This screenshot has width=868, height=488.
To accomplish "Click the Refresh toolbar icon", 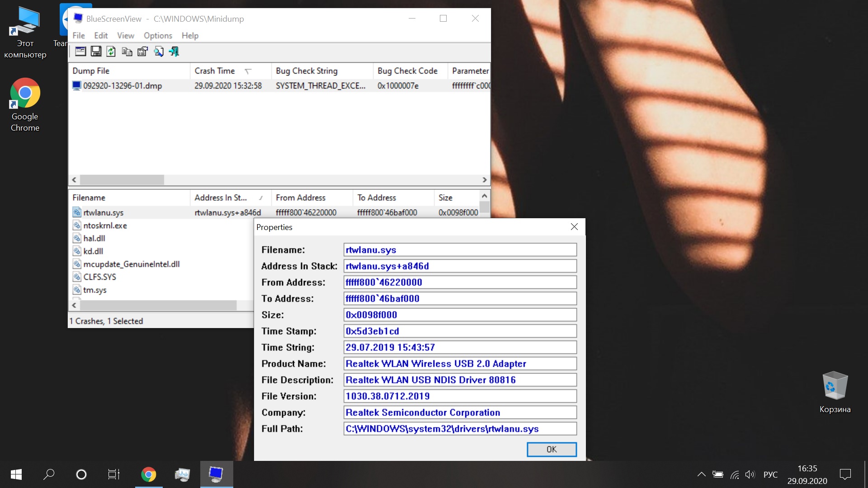I will tap(111, 52).
